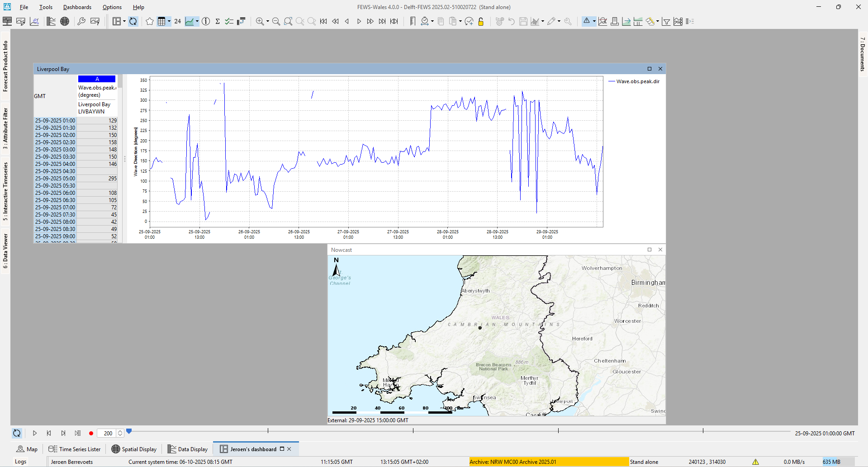Toggle the warning triangle threshold button
Image resolution: width=868 pixels, height=467 pixels.
coord(587,21)
